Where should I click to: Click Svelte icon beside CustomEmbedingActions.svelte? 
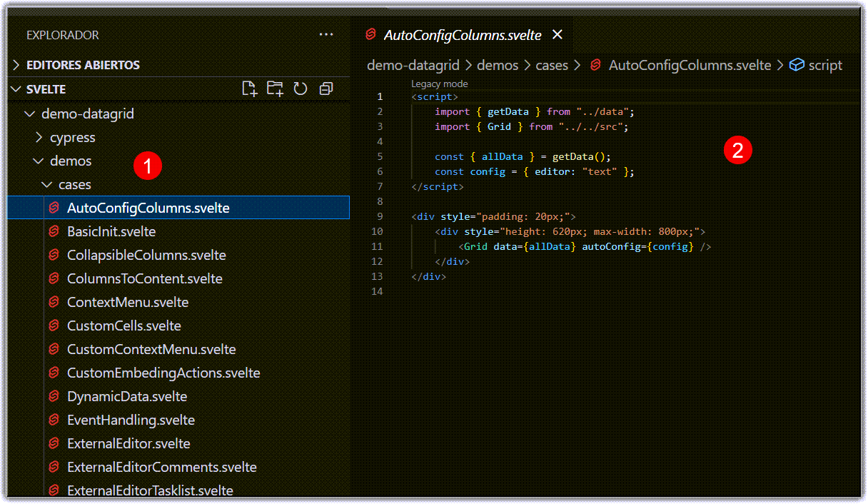tap(53, 373)
